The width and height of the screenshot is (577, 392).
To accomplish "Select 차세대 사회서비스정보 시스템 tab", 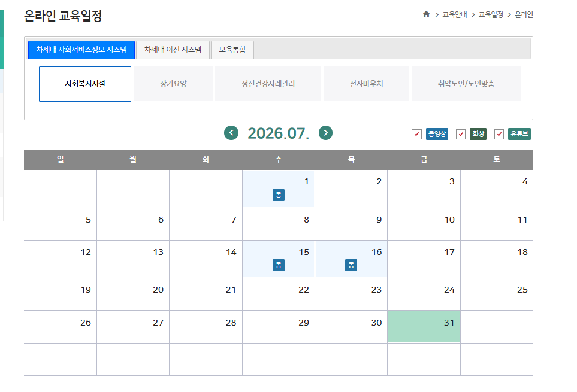I will [x=81, y=50].
